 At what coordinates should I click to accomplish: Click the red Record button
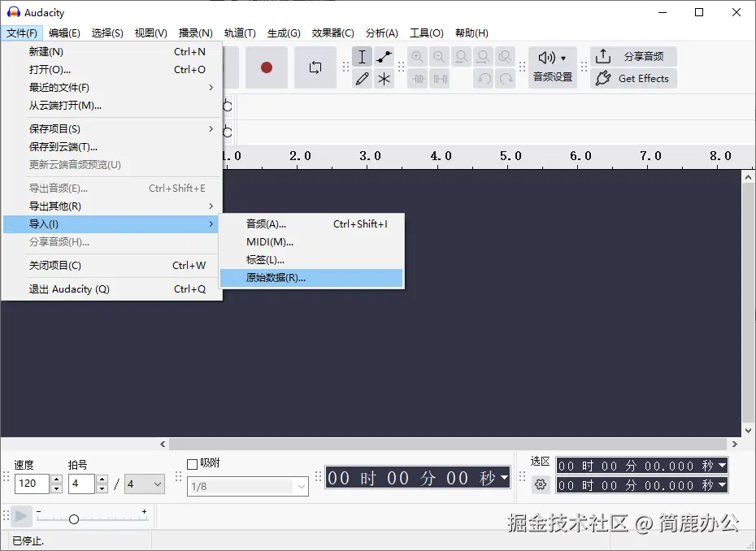click(266, 67)
